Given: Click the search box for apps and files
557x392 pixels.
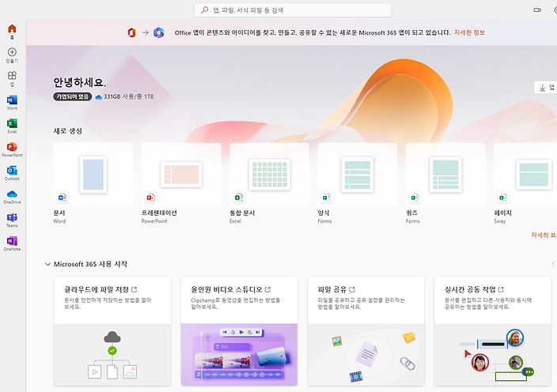Looking at the screenshot, I should coord(293,10).
